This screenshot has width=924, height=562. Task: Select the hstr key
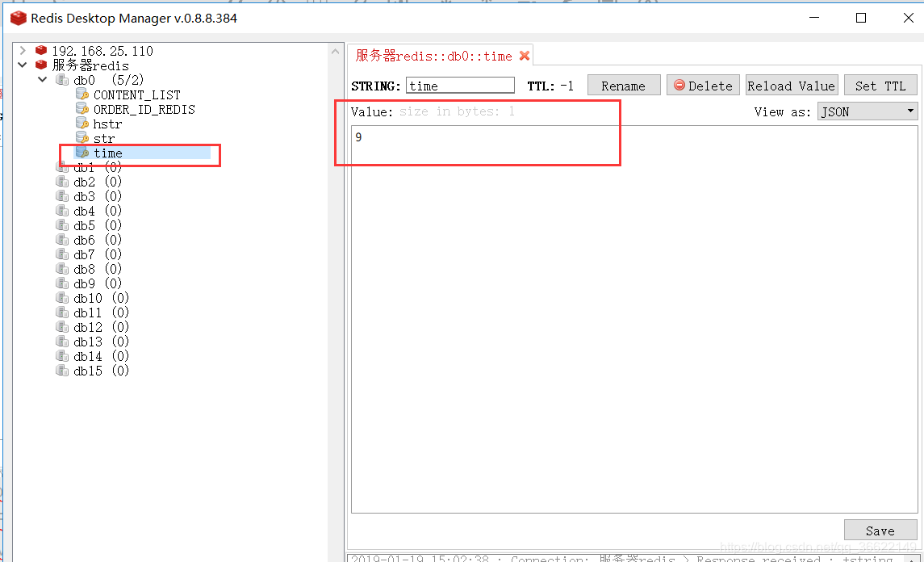tap(107, 124)
